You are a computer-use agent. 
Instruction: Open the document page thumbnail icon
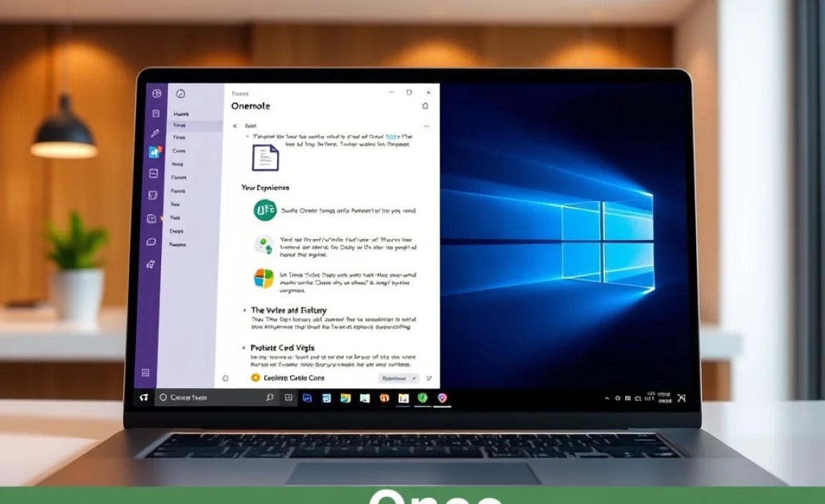266,157
